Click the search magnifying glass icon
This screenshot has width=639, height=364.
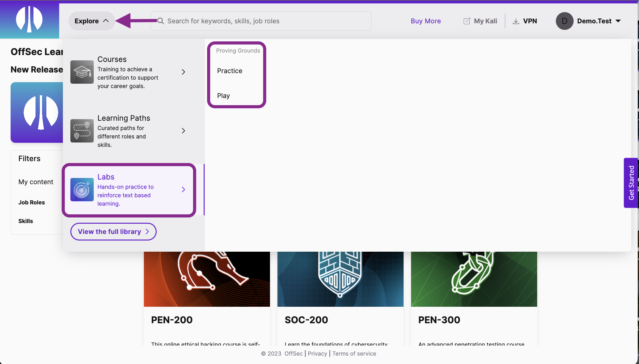[160, 21]
